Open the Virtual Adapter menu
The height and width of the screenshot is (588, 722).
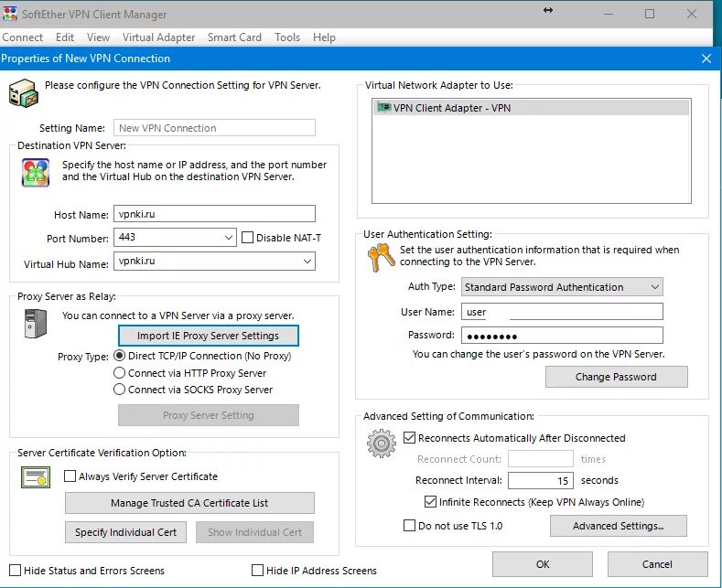[159, 37]
